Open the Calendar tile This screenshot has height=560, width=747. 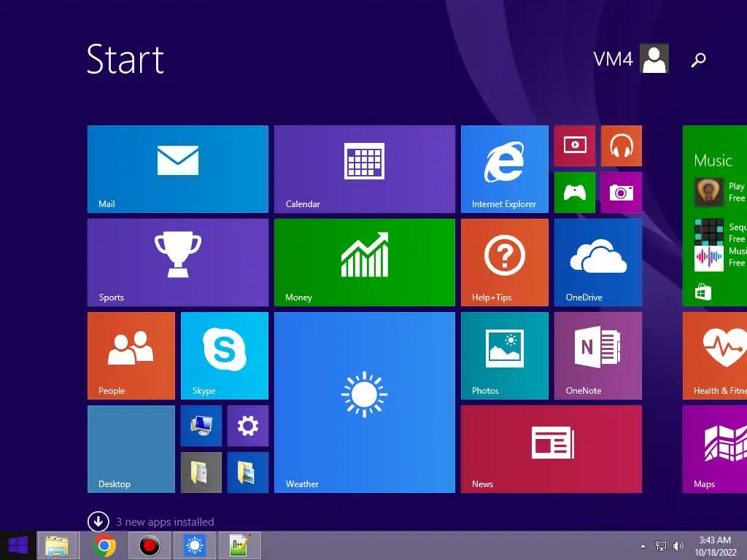365,169
